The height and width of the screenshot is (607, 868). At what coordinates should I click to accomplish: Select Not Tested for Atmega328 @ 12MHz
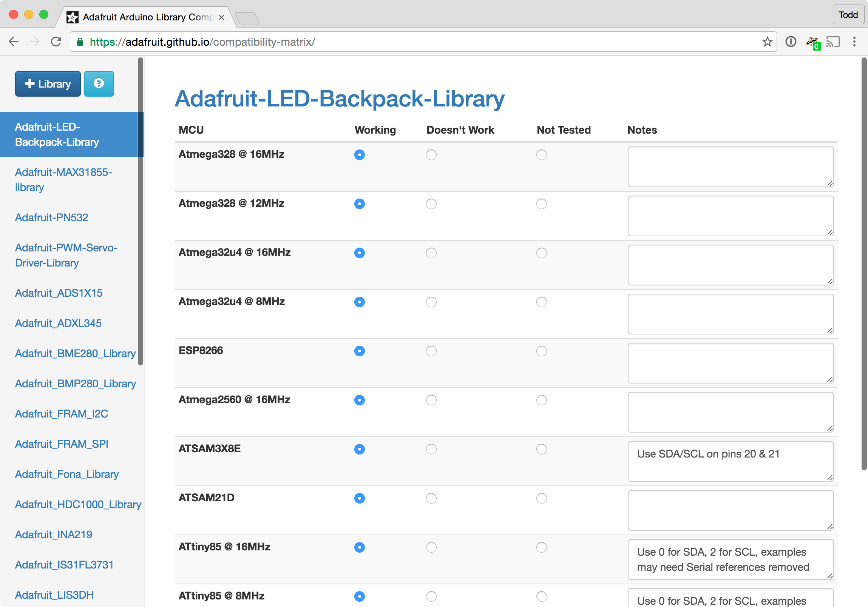click(542, 204)
